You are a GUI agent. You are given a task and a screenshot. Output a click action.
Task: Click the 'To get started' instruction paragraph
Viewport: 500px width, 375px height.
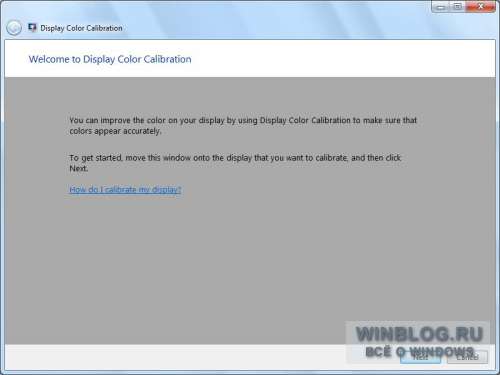pyautogui.click(x=235, y=163)
